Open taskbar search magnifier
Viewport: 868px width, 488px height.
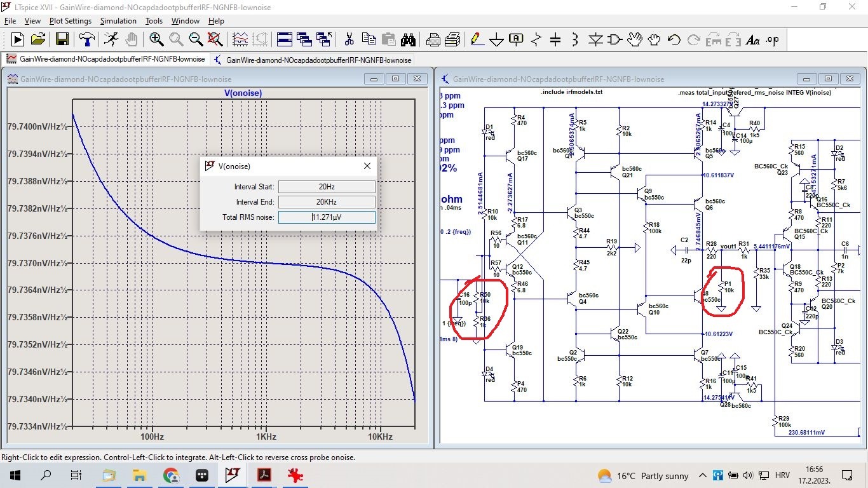[46, 475]
